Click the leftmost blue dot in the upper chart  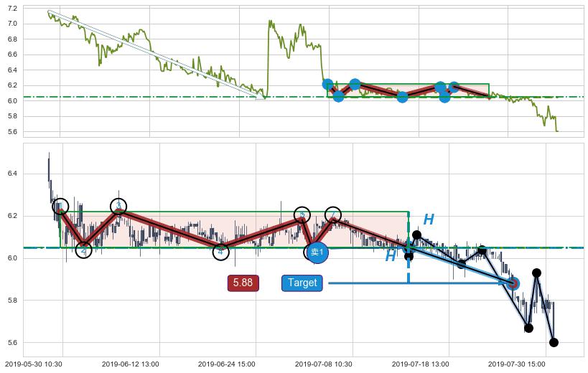tap(328, 85)
